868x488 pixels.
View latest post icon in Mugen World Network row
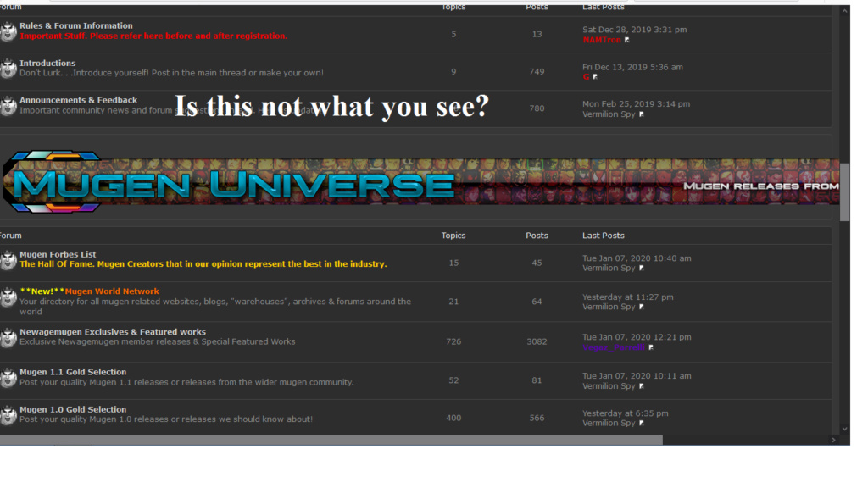tap(642, 307)
